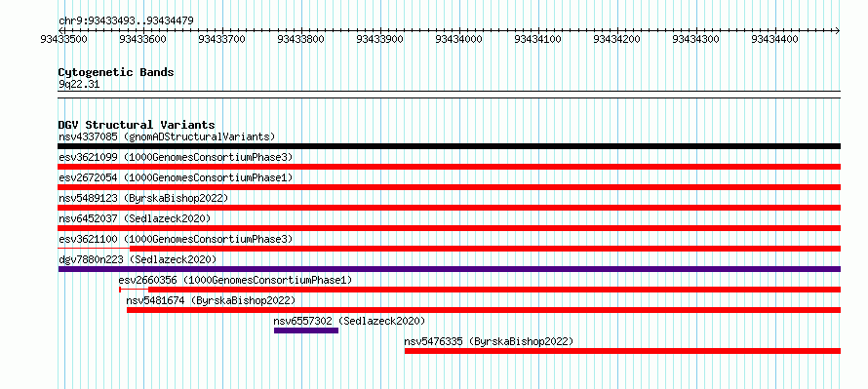The image size is (868, 389).
Task: Open the esv2660356 1000Genomes Phase1 label
Action: point(235,280)
